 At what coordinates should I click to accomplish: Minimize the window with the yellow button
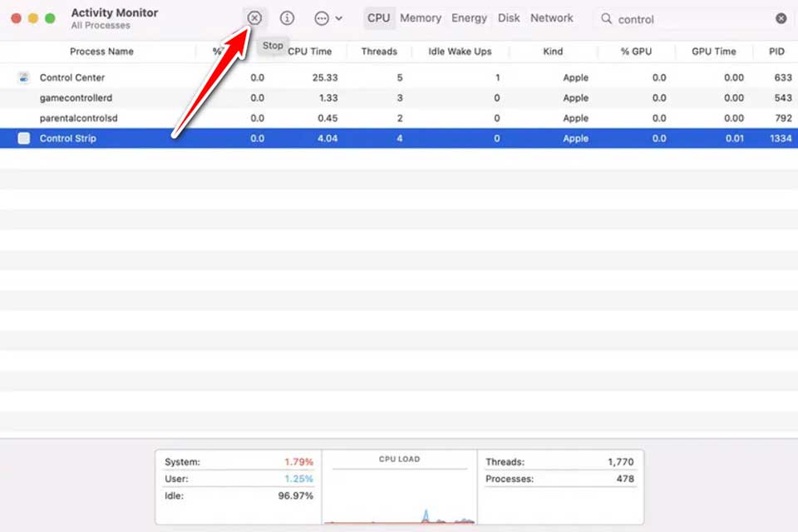pyautogui.click(x=33, y=19)
